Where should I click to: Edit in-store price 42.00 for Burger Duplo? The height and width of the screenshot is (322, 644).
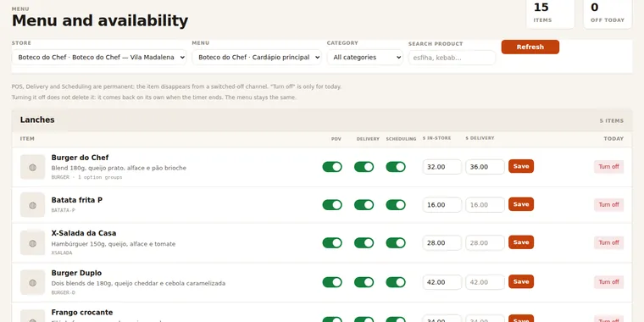click(442, 282)
